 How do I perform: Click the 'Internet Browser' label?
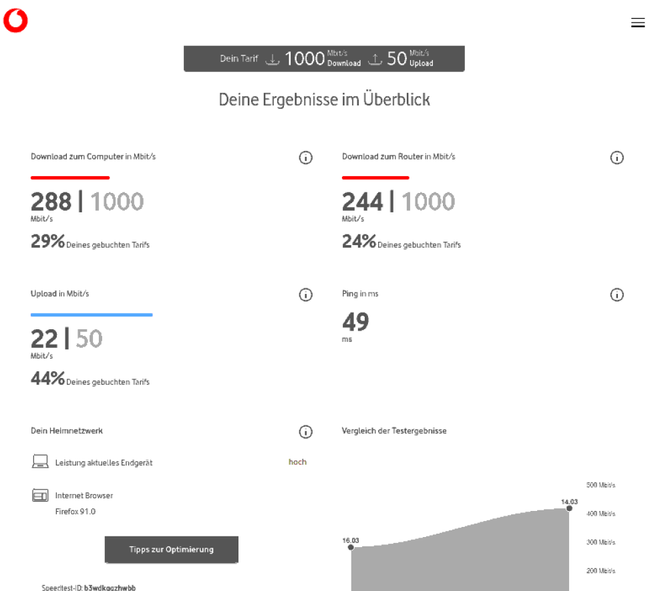click(84, 496)
